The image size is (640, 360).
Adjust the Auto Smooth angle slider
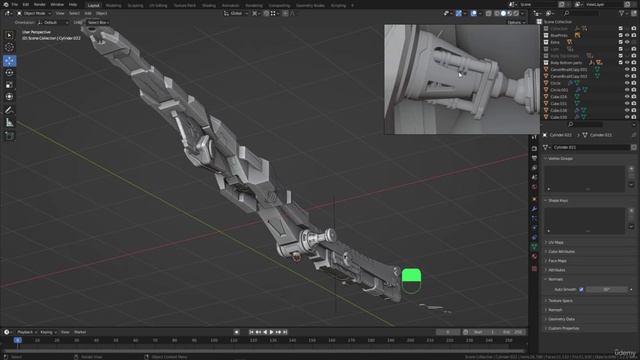tap(607, 289)
